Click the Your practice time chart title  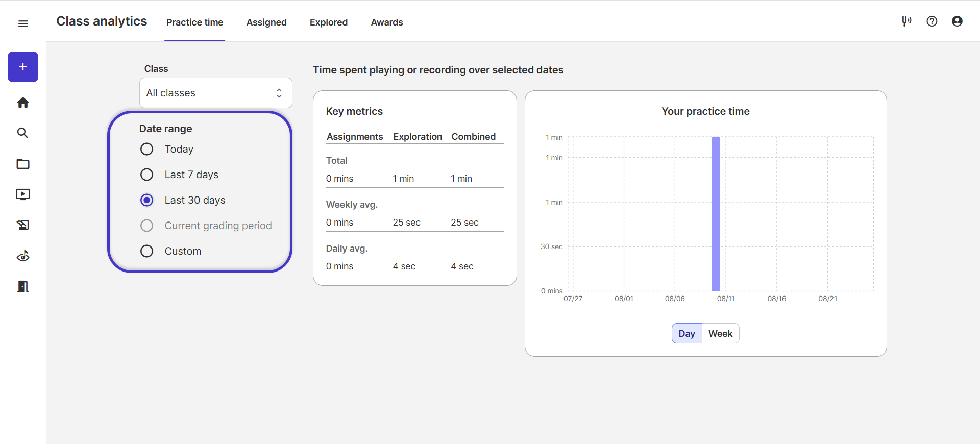(x=706, y=111)
